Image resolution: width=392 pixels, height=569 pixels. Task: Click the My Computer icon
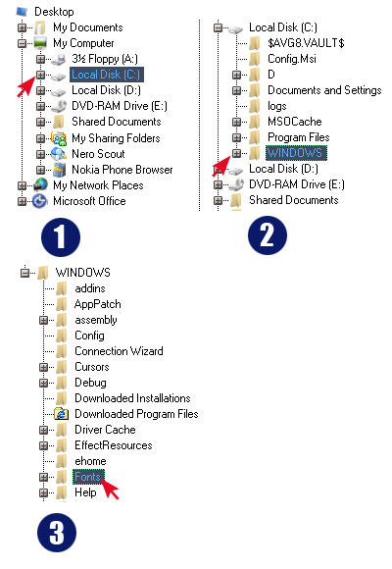click(x=40, y=43)
